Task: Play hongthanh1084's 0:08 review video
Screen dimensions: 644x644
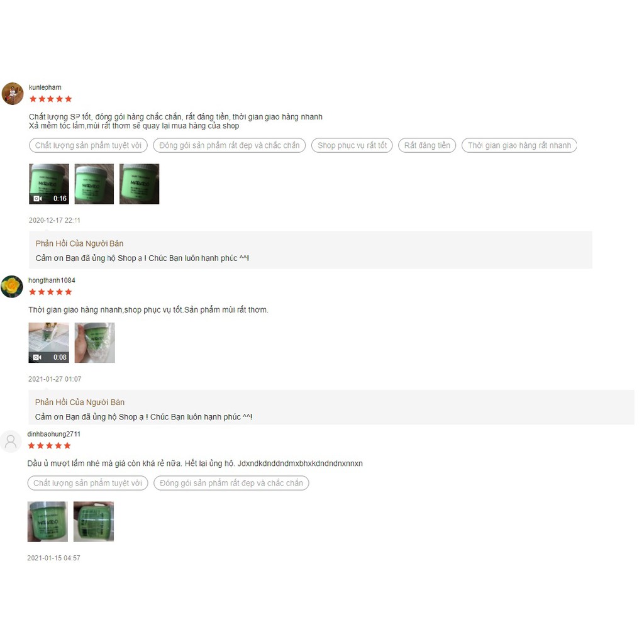Action: click(48, 343)
